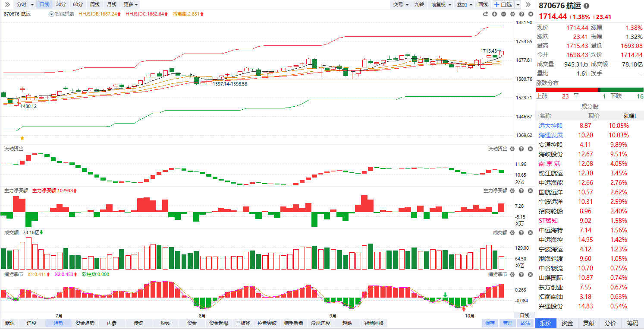Viewport: 644px width, 330px height.
Task: Switch to the 贡献 tab
Action: 589,323
